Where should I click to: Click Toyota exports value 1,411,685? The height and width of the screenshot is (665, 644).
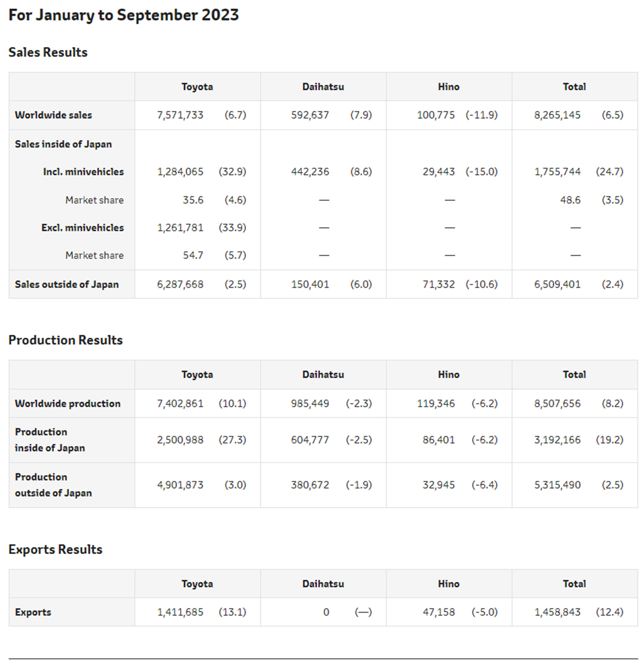click(x=180, y=612)
